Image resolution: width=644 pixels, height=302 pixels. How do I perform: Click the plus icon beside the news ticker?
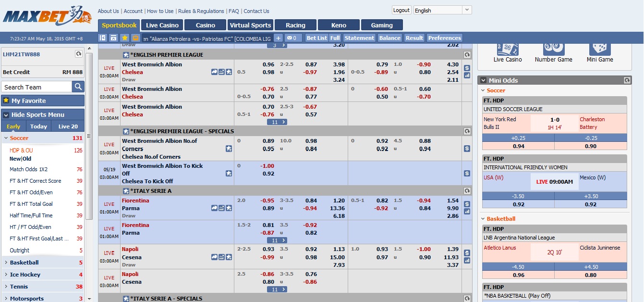click(x=278, y=38)
